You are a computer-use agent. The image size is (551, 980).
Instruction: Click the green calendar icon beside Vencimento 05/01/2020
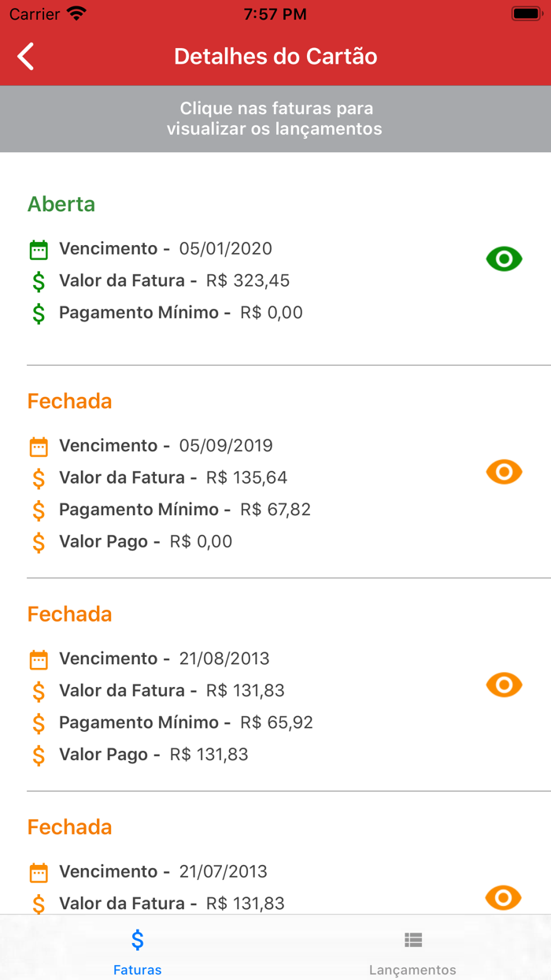(37, 249)
